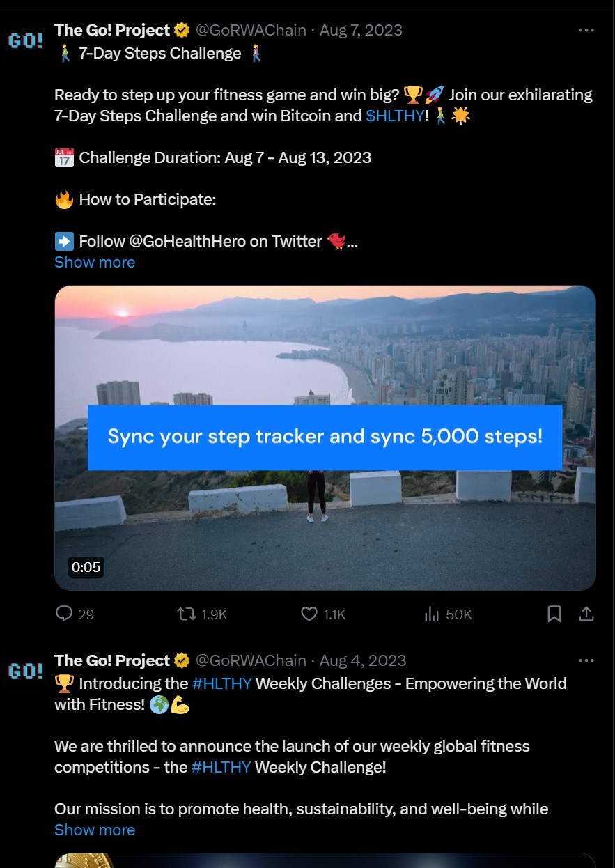The height and width of the screenshot is (868, 615).
Task: Click the $HLTHY cashtag link
Action: (395, 116)
